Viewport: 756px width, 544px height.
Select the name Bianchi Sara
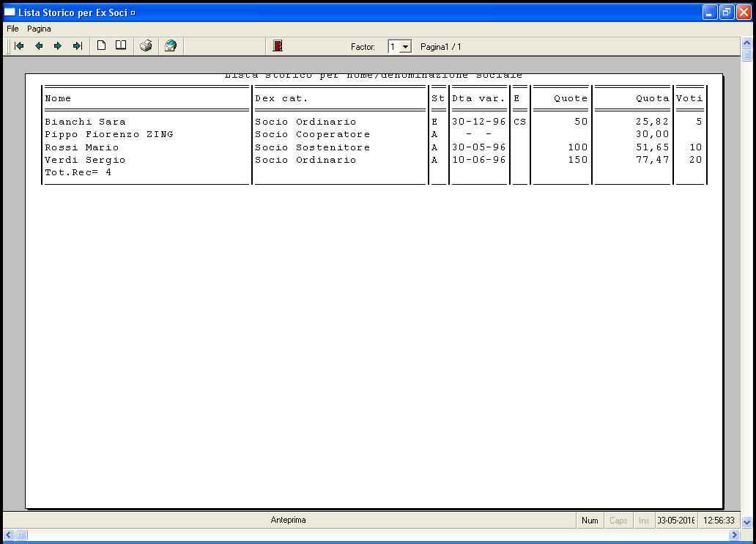click(85, 122)
